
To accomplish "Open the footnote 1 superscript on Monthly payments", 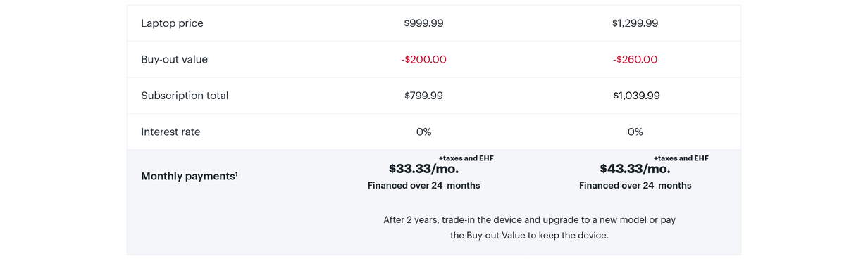I will (237, 174).
